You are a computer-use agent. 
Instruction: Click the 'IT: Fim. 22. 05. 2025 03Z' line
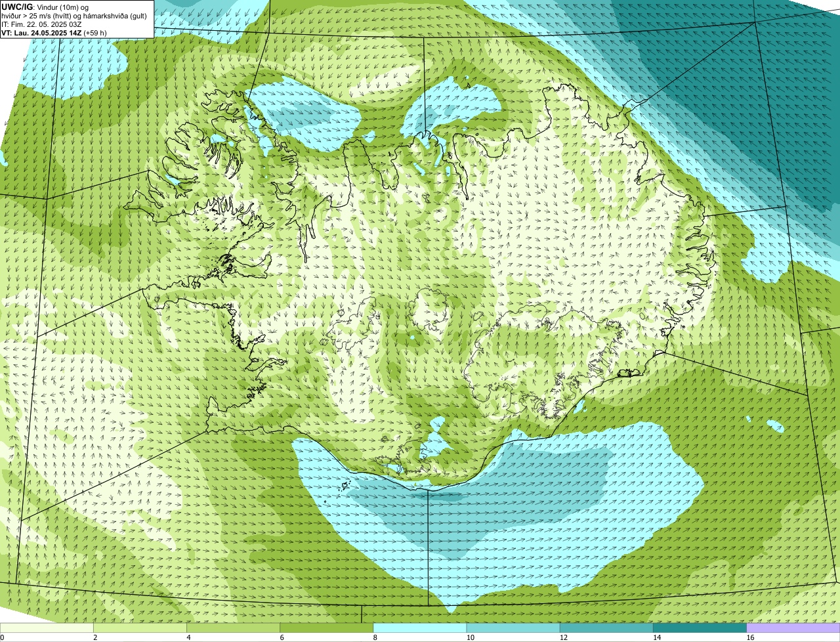[x=41, y=24]
